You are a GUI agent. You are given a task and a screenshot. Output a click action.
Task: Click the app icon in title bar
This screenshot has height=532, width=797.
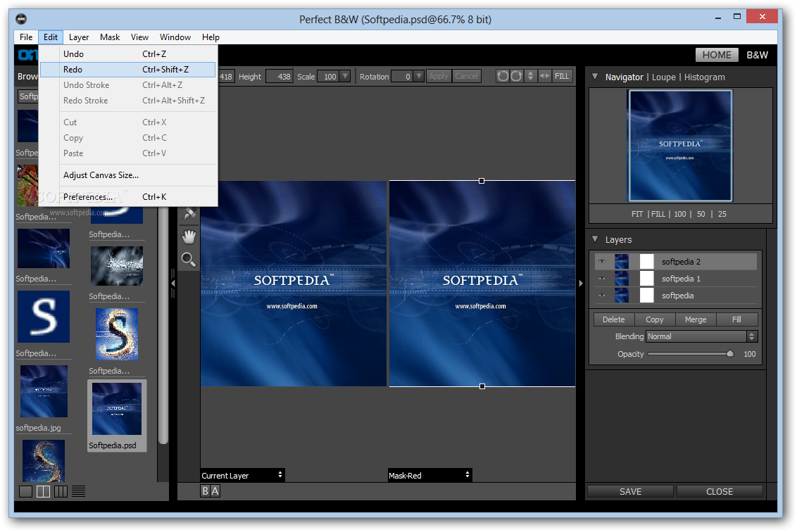tap(21, 19)
